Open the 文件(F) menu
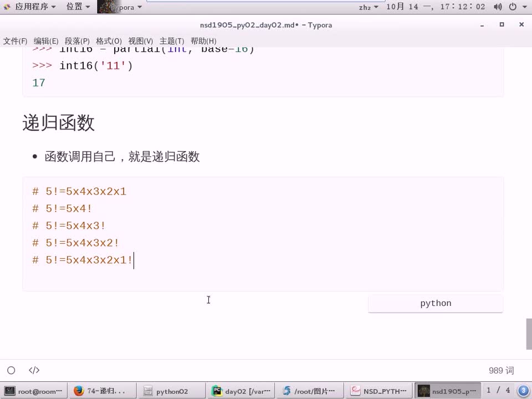Viewport: 532px width, 399px height. coord(15,41)
